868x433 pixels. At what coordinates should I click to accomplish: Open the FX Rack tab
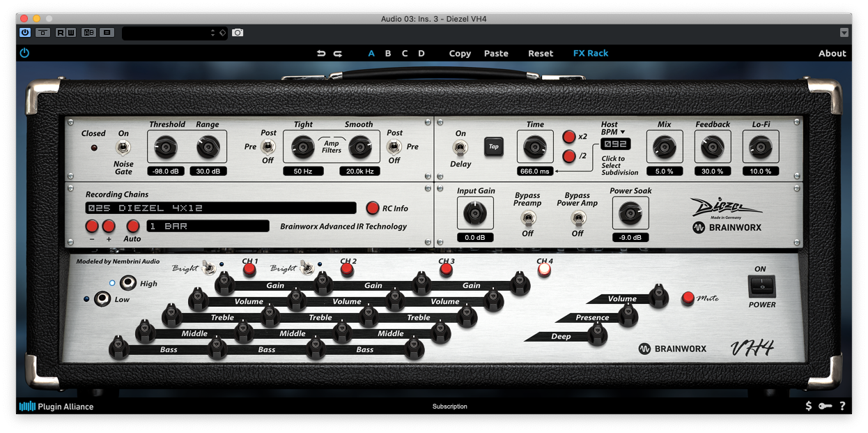591,53
